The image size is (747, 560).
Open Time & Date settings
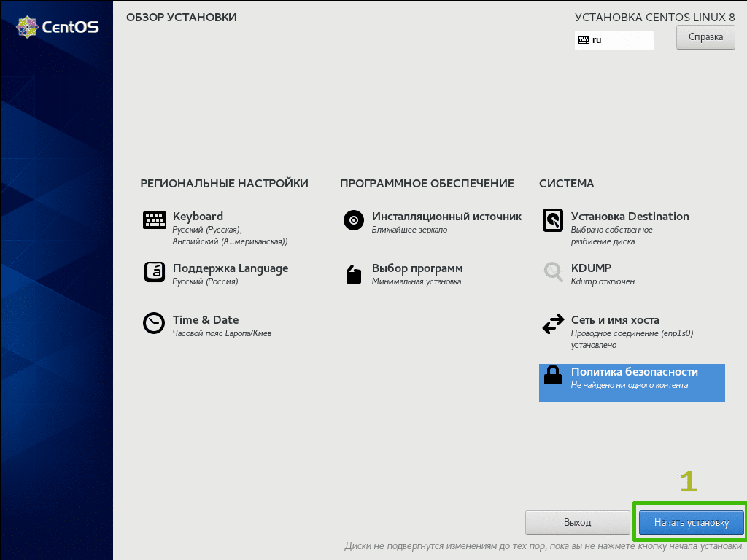coord(205,319)
